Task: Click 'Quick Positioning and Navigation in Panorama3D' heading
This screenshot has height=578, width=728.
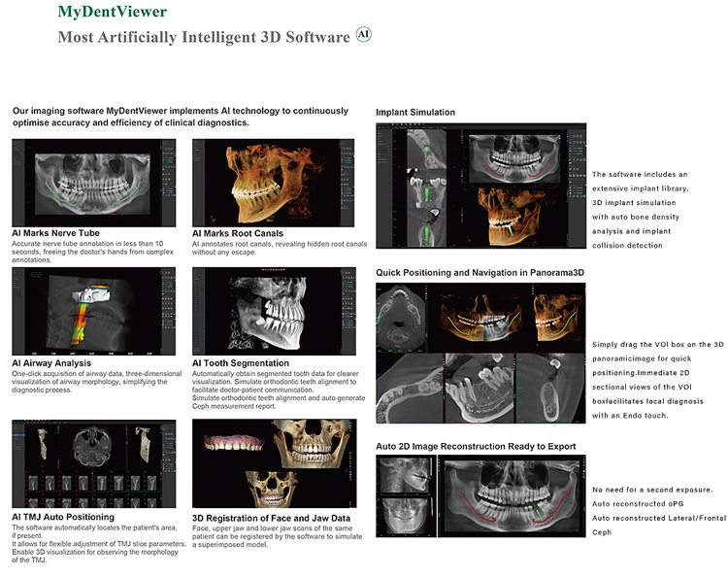Action: coord(480,273)
